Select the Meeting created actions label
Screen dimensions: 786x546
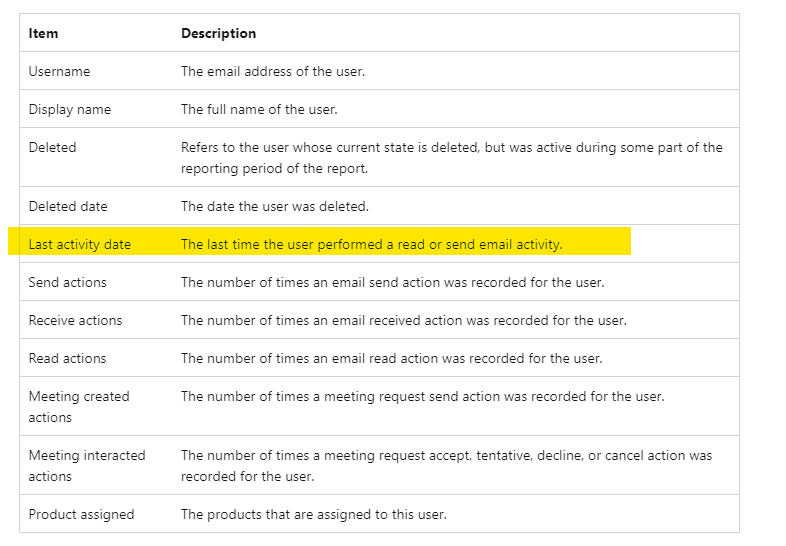(x=78, y=406)
